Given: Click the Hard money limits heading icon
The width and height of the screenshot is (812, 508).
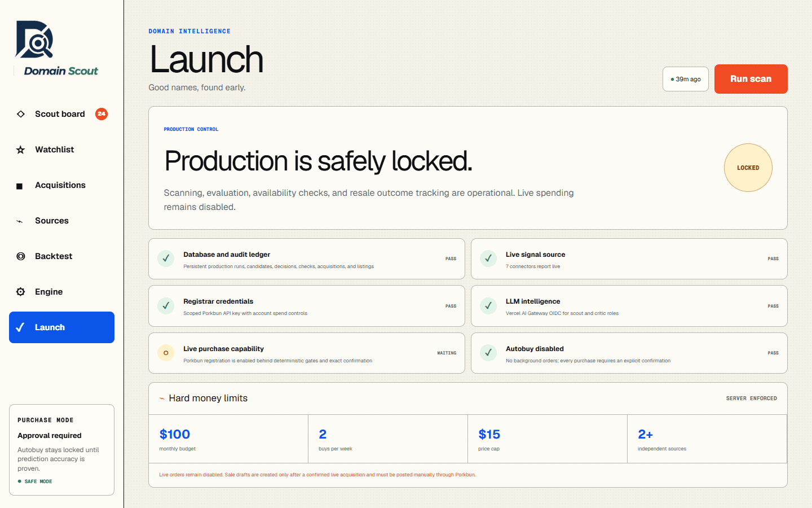Looking at the screenshot, I should tap(162, 398).
